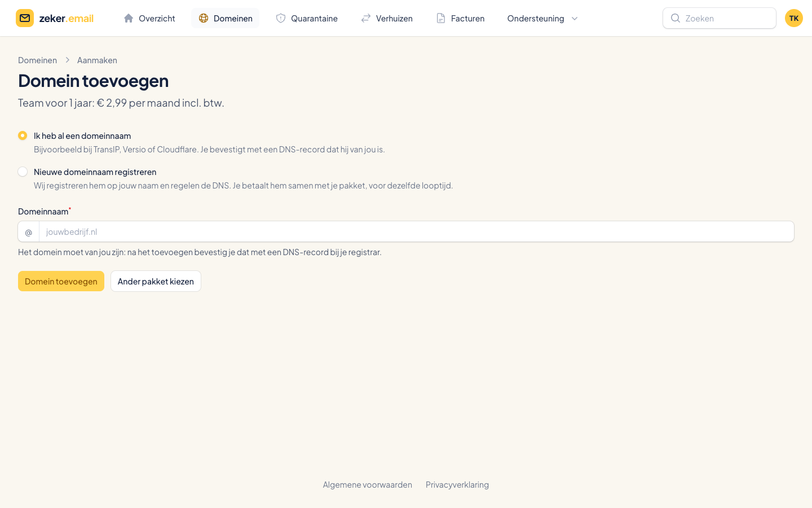The image size is (812, 508).
Task: Click the zeker.email brand name
Action: [67, 18]
